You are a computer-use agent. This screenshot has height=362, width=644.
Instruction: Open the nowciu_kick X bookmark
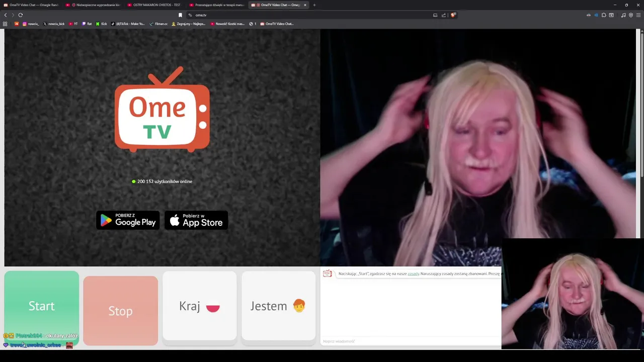[54, 24]
